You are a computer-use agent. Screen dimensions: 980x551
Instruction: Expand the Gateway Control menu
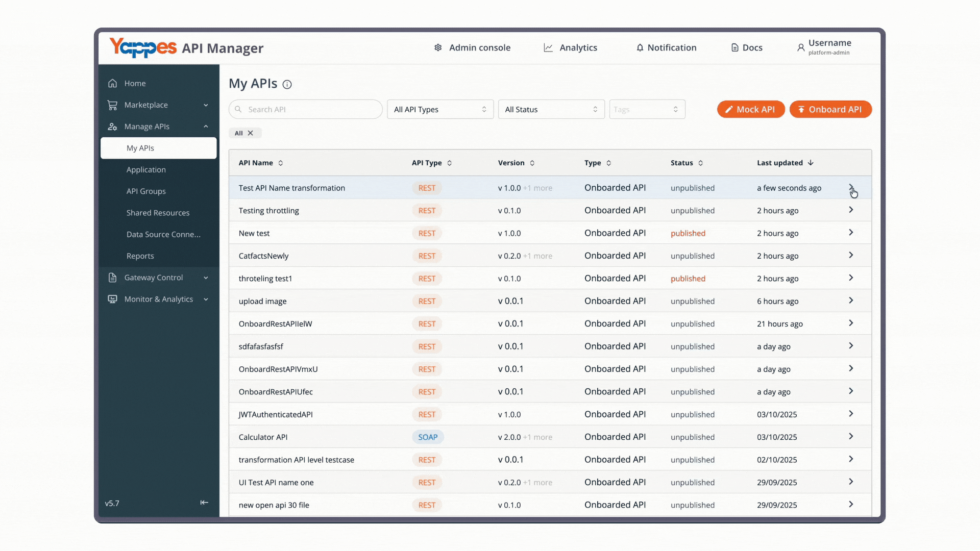point(159,278)
